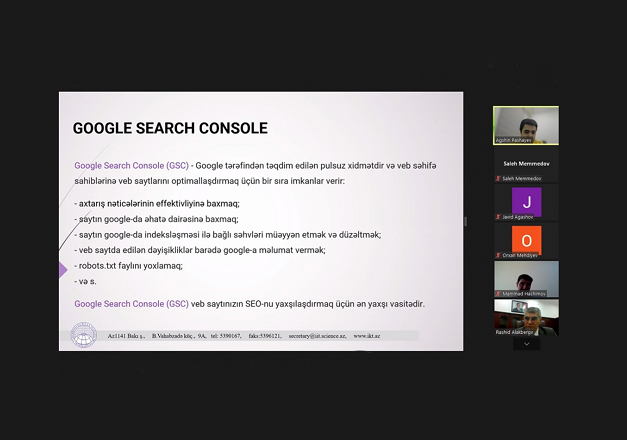Click the Agshin Pashayev name label
The height and width of the screenshot is (440, 627).
click(513, 140)
